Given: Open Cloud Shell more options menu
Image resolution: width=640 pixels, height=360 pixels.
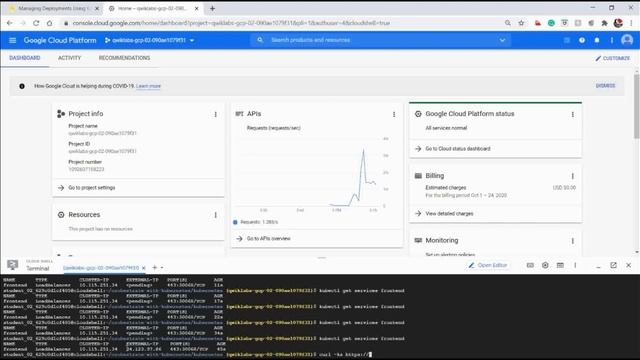Looking at the screenshot, I should tap(575, 265).
